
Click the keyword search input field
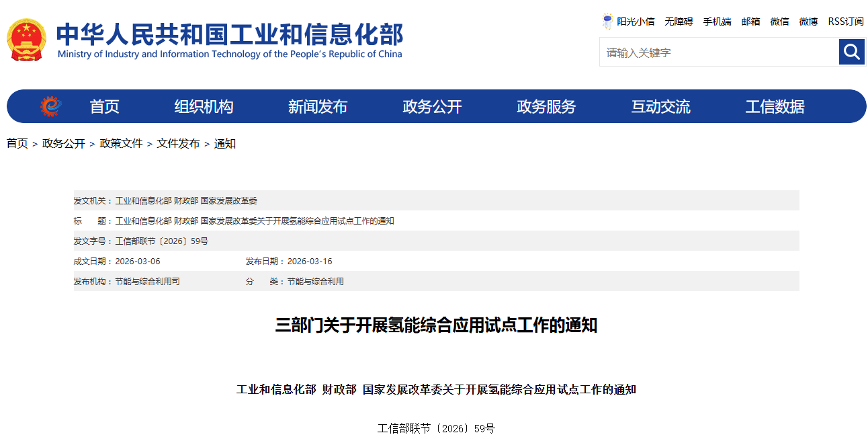(x=718, y=52)
